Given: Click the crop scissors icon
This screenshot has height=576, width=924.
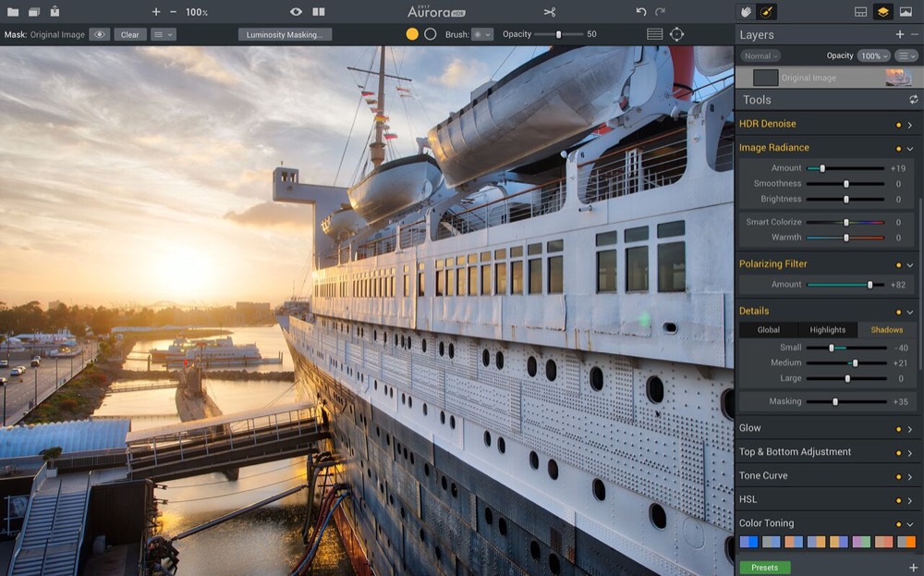Looking at the screenshot, I should coord(550,11).
